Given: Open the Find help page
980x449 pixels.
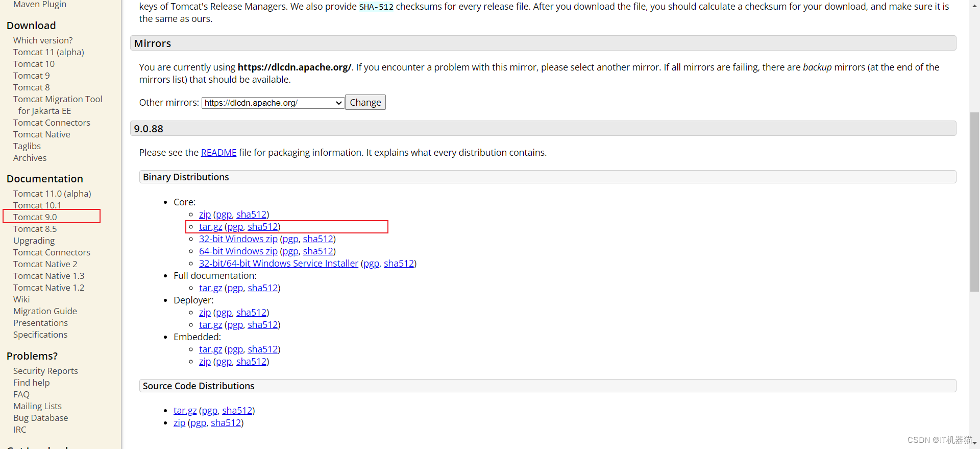Looking at the screenshot, I should pos(32,383).
